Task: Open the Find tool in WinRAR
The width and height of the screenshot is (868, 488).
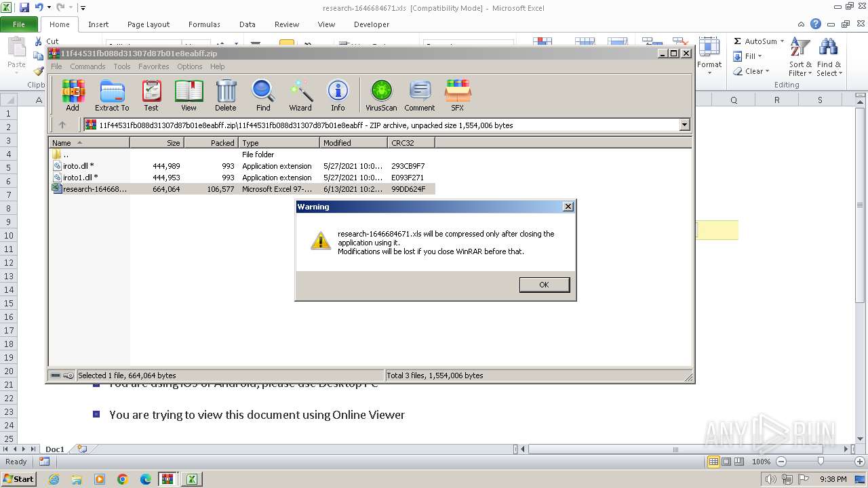Action: pos(263,95)
